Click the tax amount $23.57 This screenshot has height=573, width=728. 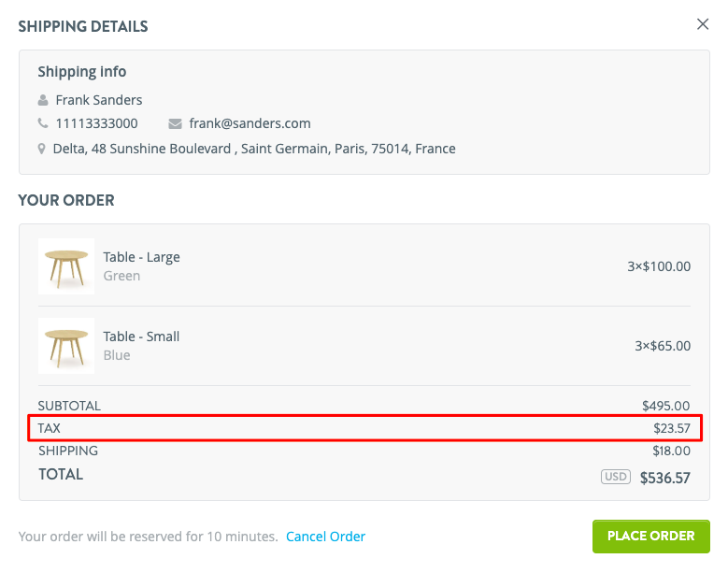click(672, 428)
